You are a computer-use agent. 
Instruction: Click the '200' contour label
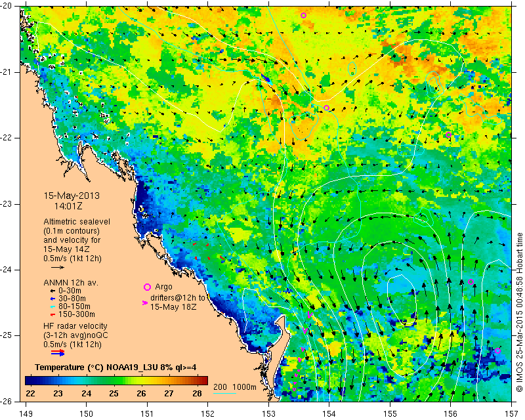pos(220,387)
